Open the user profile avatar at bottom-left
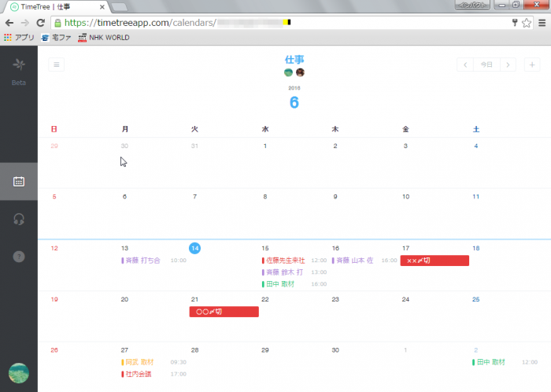The height and width of the screenshot is (392, 551). [19, 374]
